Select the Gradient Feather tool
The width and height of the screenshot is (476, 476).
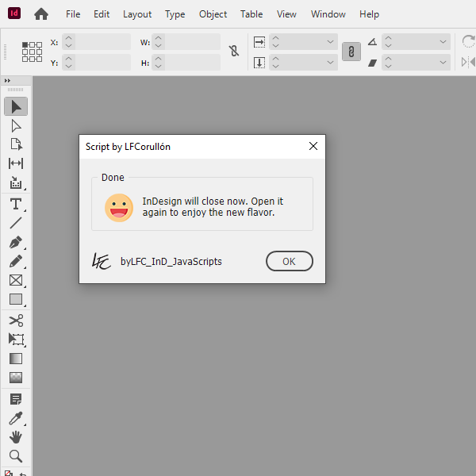coord(16,378)
